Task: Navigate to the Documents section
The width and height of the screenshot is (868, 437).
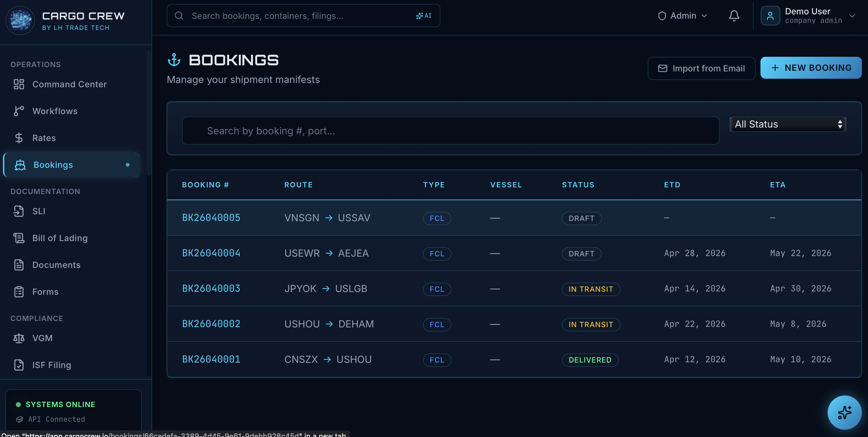Action: pyautogui.click(x=57, y=265)
